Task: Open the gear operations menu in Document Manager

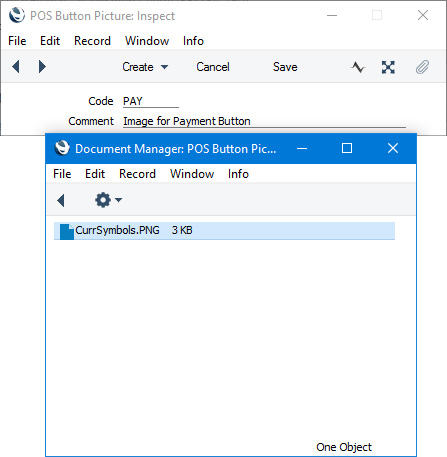Action: 108,200
